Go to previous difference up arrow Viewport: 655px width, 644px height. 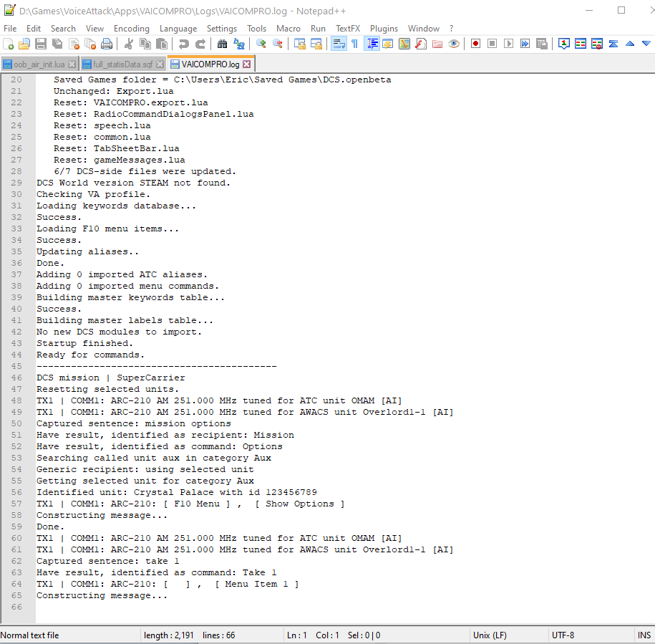click(x=630, y=44)
